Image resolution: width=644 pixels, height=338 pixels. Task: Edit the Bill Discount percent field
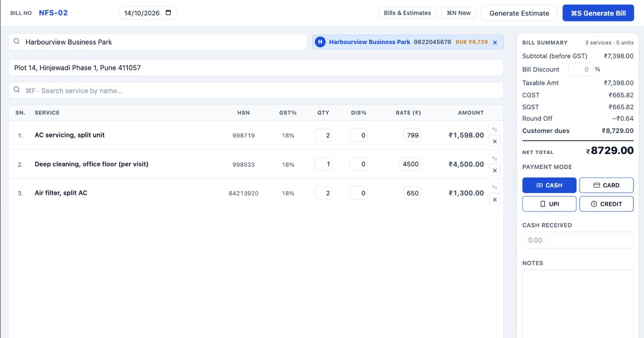(x=580, y=69)
